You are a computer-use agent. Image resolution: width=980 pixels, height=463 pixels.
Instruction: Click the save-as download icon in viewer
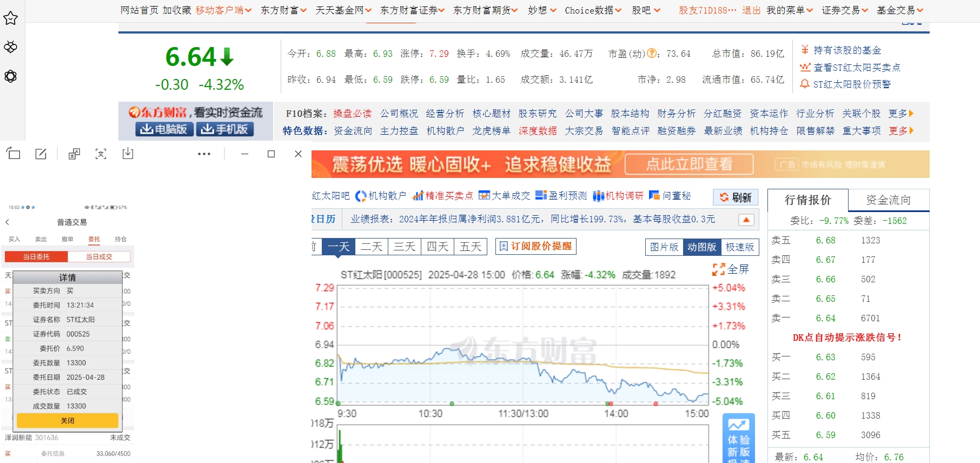128,154
